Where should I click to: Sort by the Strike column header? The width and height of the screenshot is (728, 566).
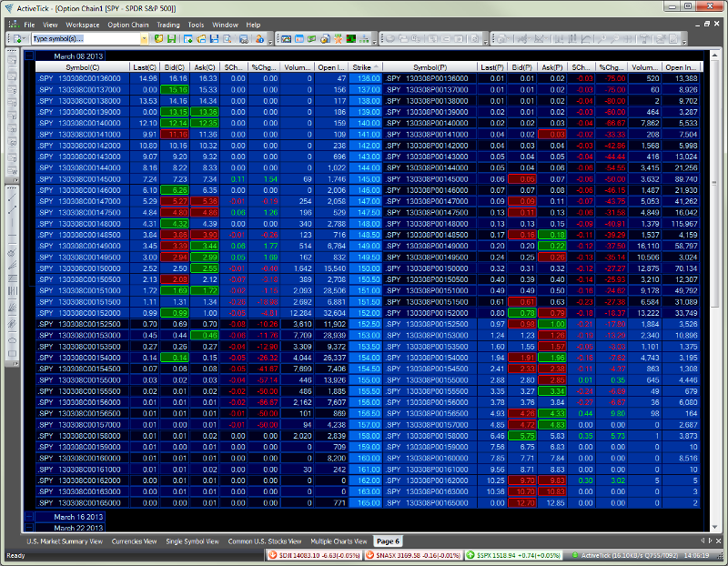pyautogui.click(x=366, y=67)
